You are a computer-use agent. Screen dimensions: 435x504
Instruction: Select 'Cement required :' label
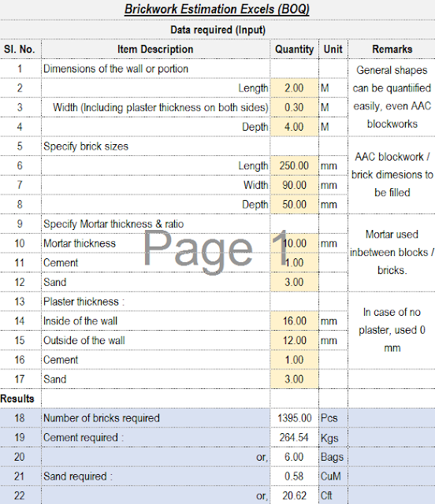[84, 438]
